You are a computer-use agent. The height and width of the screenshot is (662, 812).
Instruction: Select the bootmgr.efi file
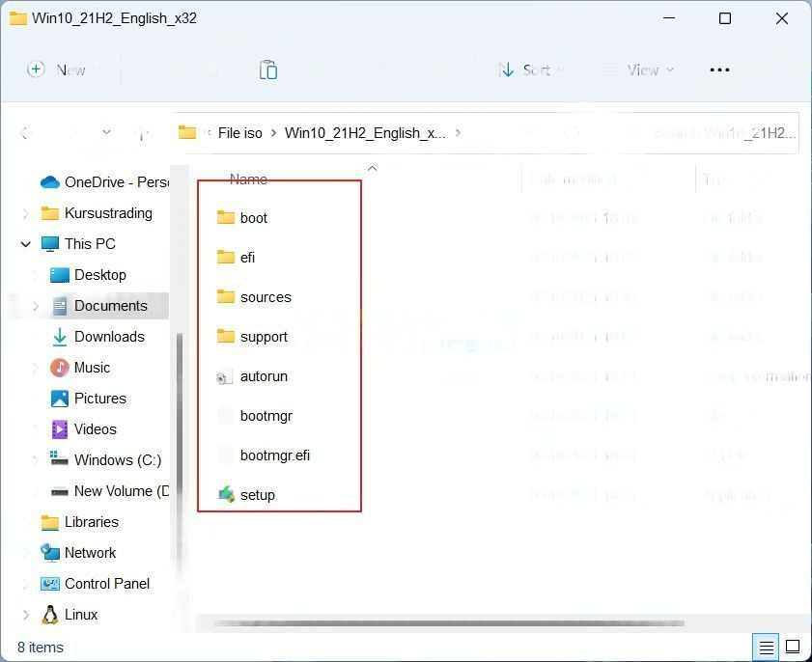263,455
